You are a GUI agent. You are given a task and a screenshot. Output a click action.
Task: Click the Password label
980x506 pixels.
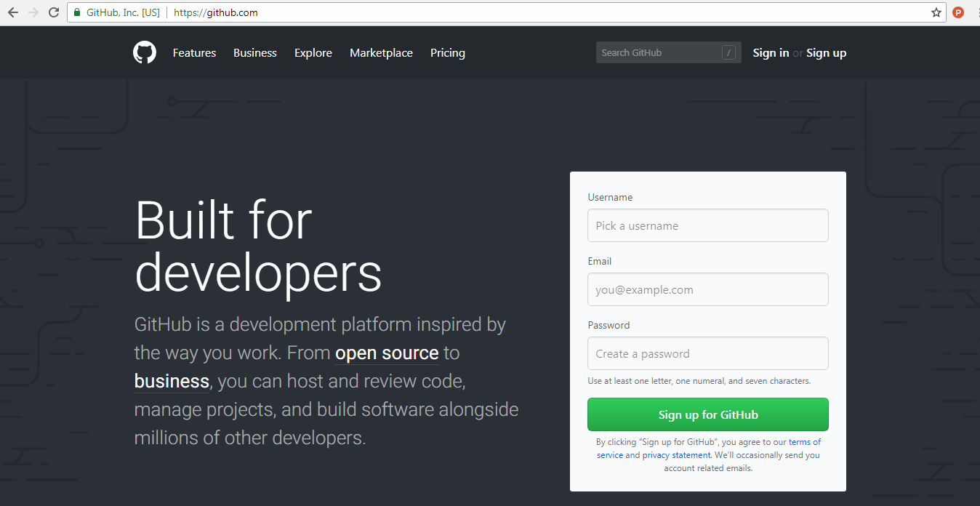[609, 325]
